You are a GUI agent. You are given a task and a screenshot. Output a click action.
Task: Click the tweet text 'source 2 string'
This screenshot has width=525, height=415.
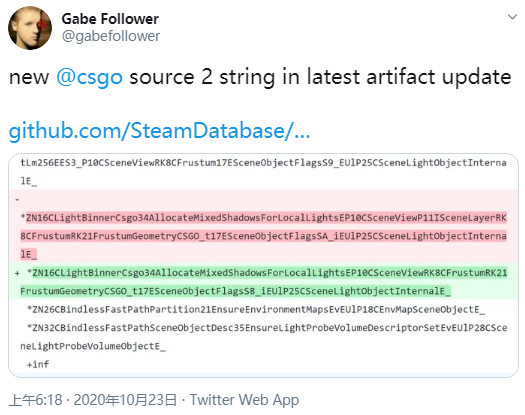pos(202,77)
